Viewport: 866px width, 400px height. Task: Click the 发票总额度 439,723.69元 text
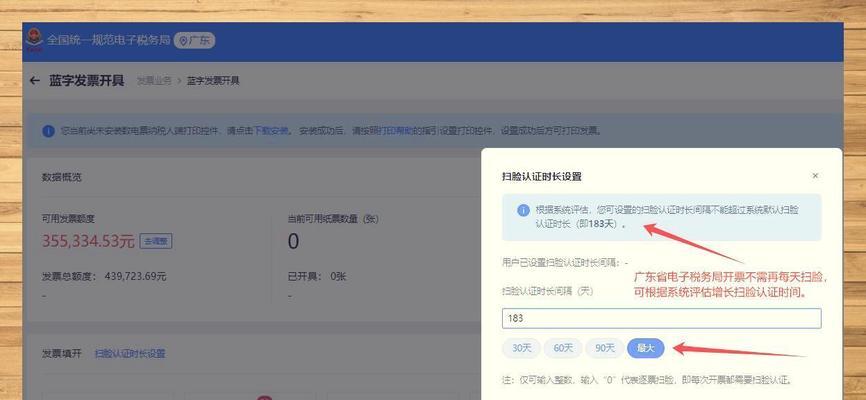click(104, 276)
